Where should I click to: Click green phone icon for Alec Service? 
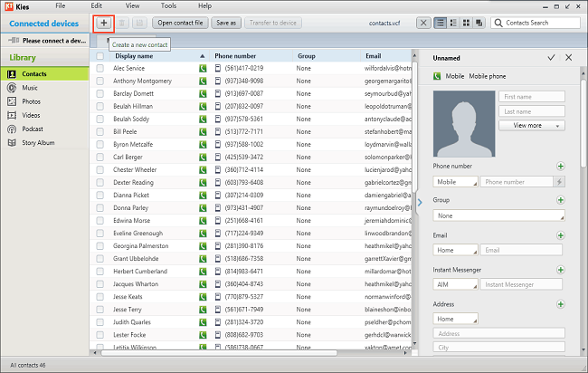click(203, 68)
